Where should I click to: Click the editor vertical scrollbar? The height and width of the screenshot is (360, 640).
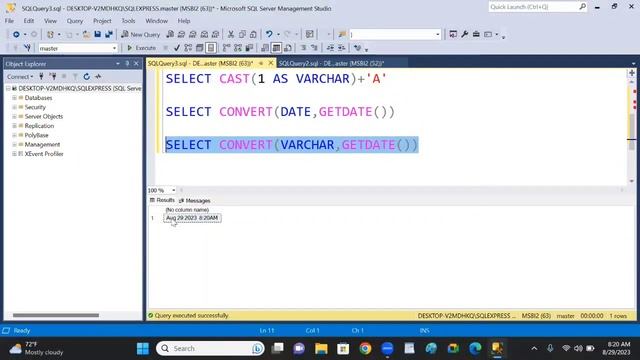click(631, 131)
